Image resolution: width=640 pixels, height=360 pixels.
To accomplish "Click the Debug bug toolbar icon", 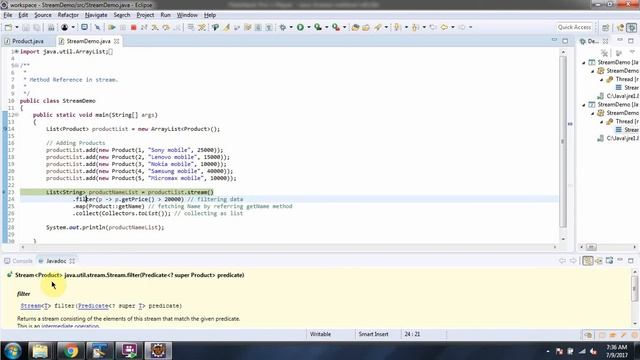I will click(282, 27).
